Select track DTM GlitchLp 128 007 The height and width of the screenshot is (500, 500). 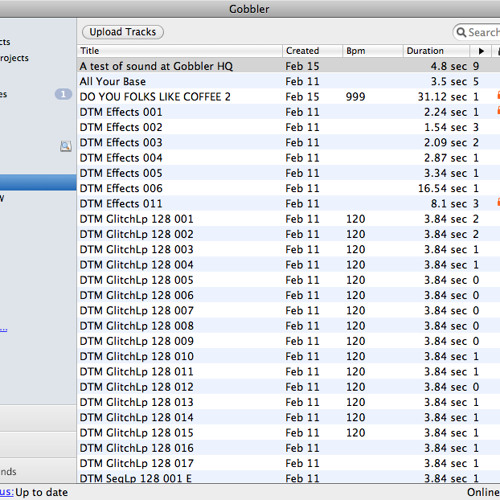click(x=288, y=311)
